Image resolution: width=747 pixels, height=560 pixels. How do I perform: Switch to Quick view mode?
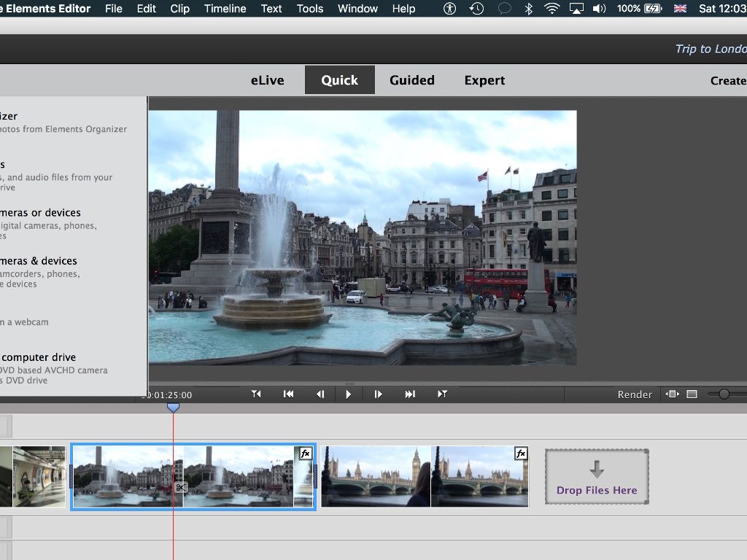pos(339,80)
